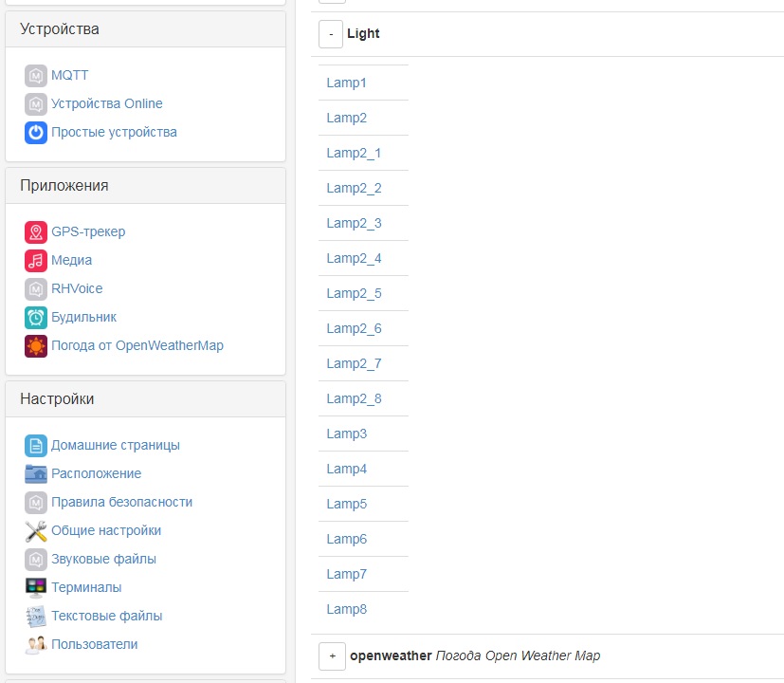Click the Медиа music note icon

(x=36, y=261)
